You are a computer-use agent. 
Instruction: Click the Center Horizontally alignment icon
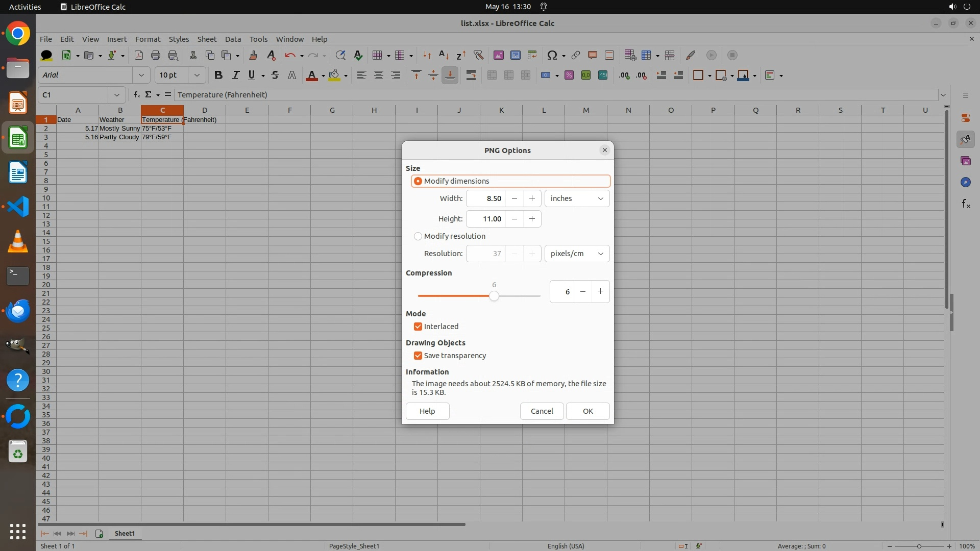click(379, 75)
